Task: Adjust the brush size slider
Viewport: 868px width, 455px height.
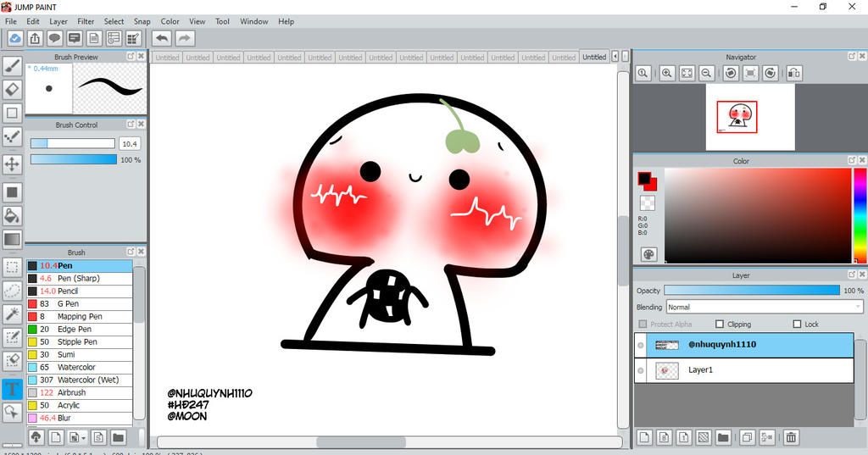Action: point(73,143)
